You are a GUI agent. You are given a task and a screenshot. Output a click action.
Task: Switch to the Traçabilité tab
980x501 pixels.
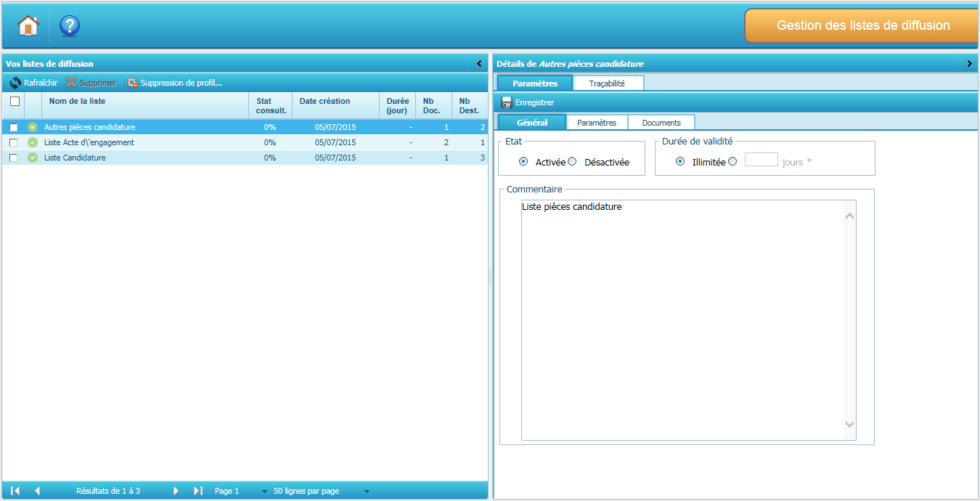[607, 83]
